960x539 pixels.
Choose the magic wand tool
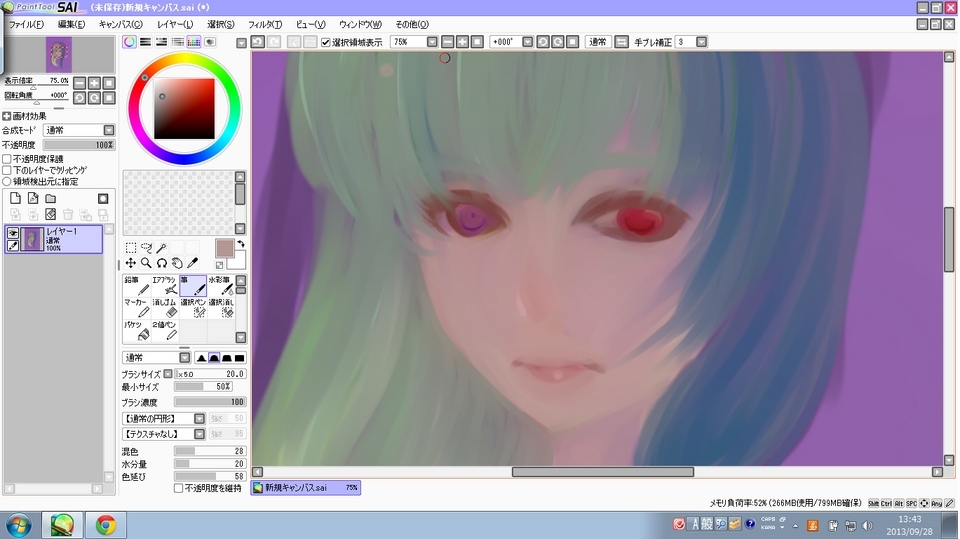pos(162,247)
